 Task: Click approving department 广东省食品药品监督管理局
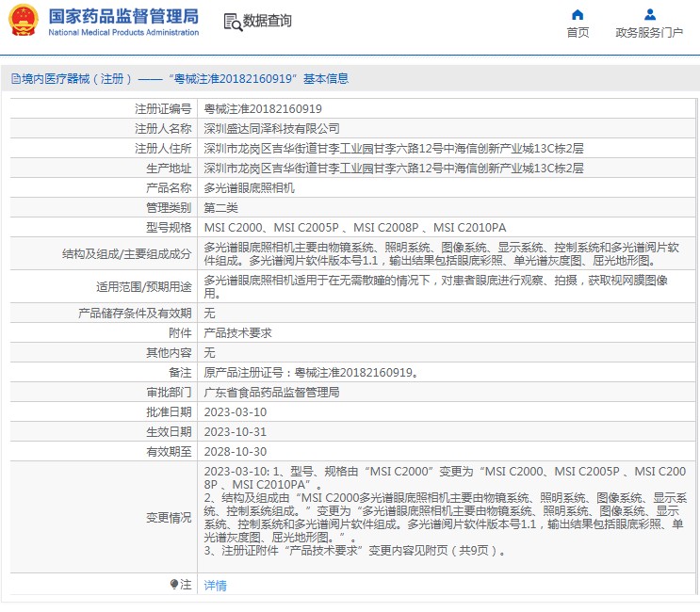[271, 392]
